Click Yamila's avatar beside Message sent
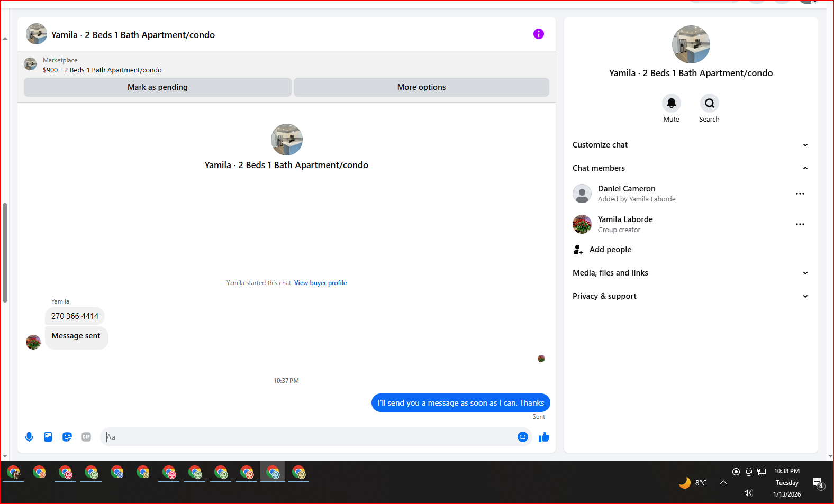The image size is (834, 504). 33,342
